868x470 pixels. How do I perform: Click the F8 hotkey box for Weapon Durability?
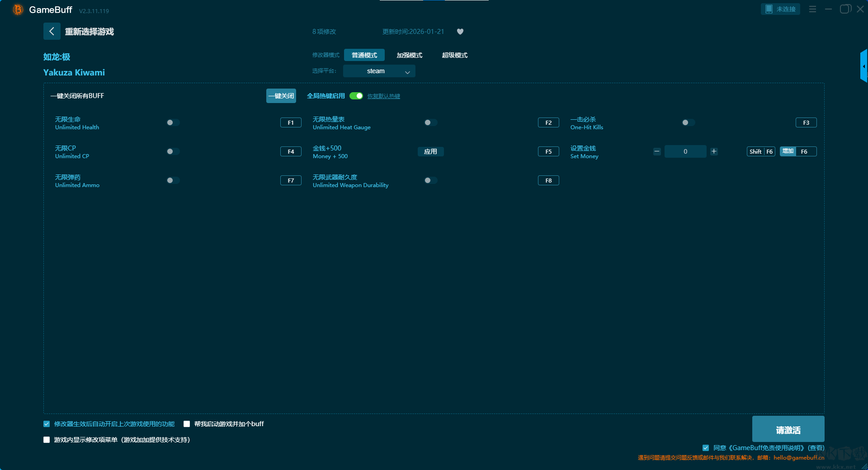tap(548, 180)
